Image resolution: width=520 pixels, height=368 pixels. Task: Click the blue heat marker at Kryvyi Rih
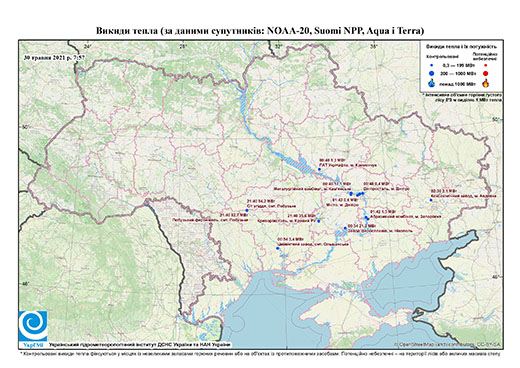click(x=319, y=221)
